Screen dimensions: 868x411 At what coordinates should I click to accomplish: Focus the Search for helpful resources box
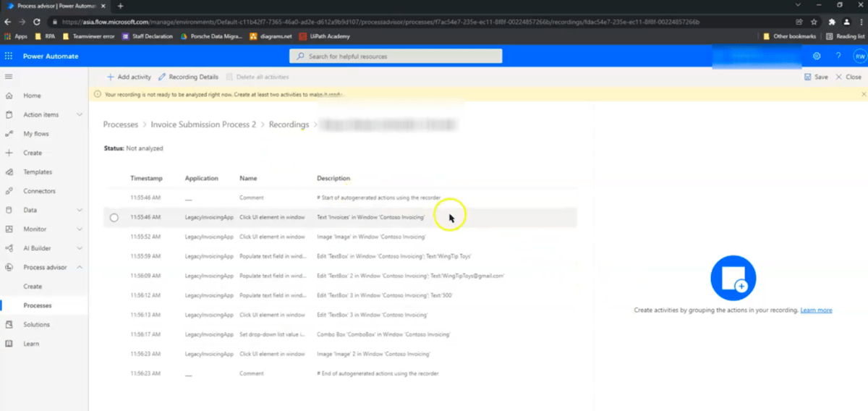(396, 56)
